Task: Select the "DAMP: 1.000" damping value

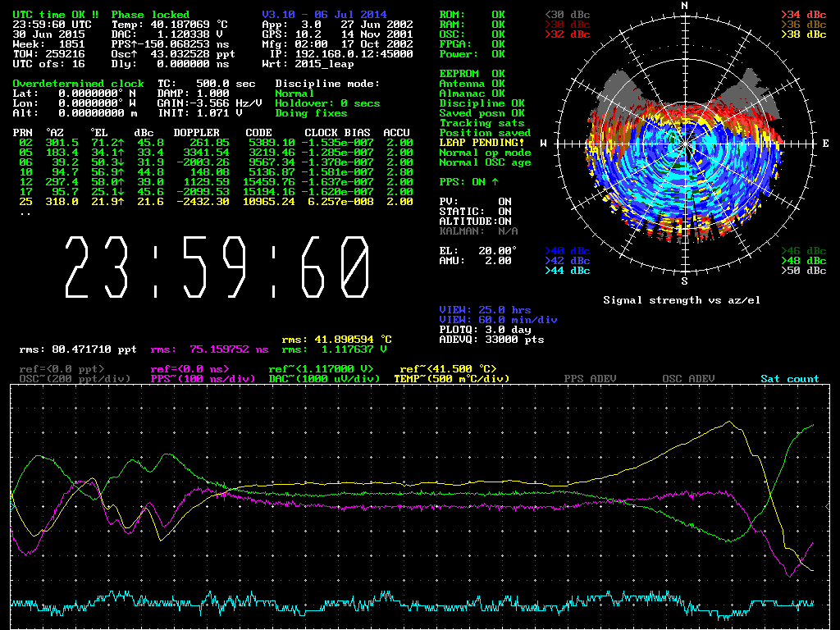Action: click(193, 94)
